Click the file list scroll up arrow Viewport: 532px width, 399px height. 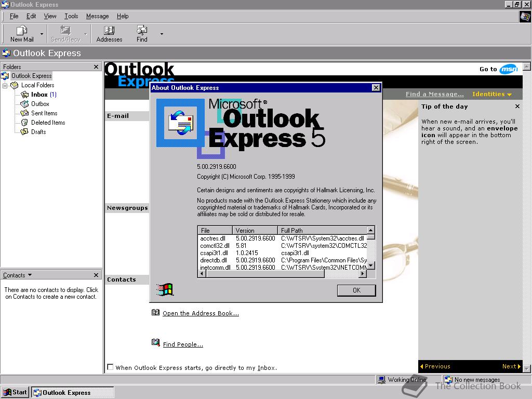pyautogui.click(x=371, y=230)
